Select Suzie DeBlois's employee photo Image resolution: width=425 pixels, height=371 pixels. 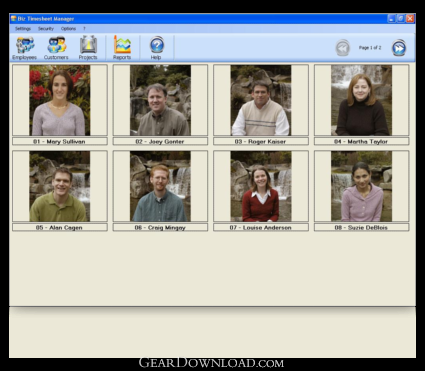click(362, 186)
